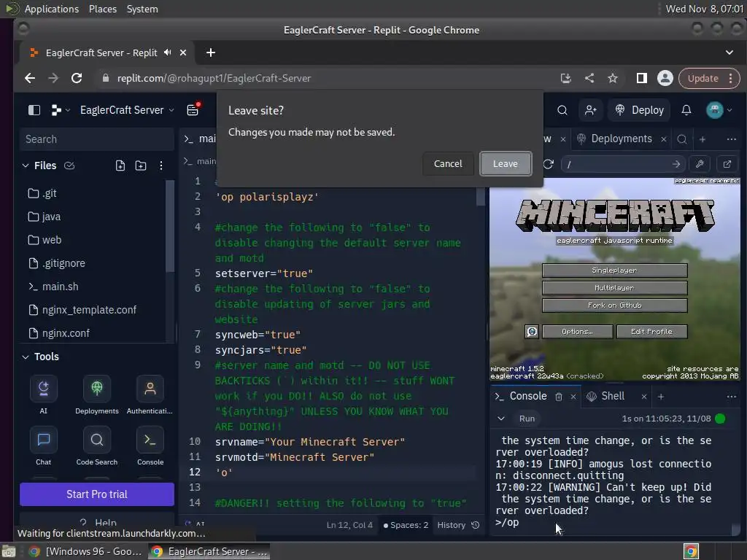Viewport: 747px width, 560px height.
Task: Open the Files more-options menu
Action: coord(161,166)
